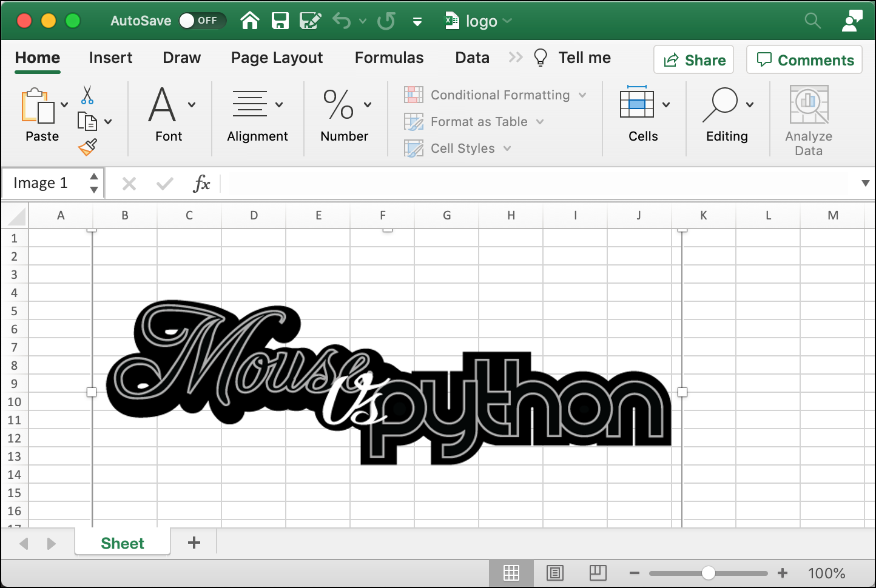Click the Select All corner triangle

point(15,216)
